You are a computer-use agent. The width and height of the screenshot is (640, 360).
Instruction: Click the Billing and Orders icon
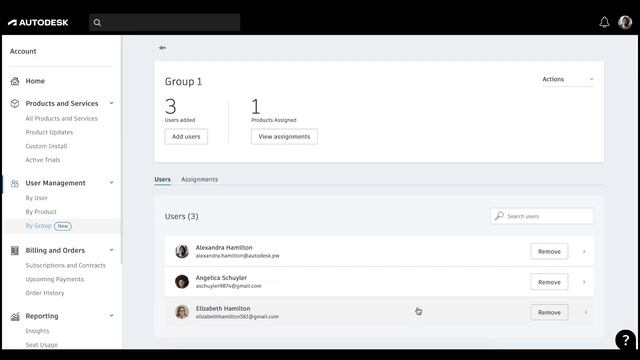(x=15, y=250)
